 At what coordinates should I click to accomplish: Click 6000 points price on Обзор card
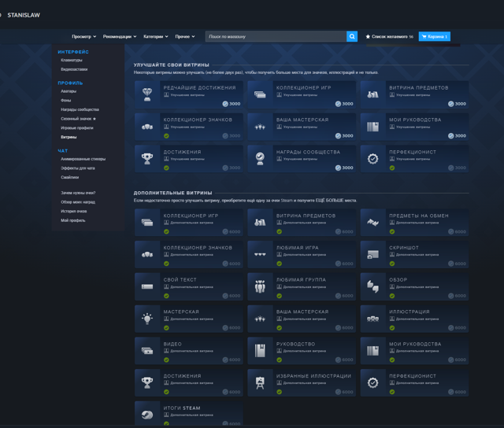[457, 296]
